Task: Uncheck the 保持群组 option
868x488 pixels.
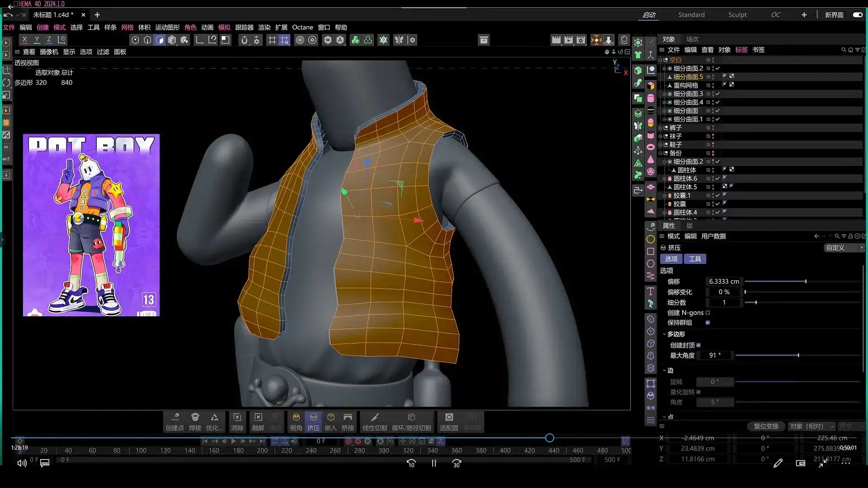Action: 708,322
